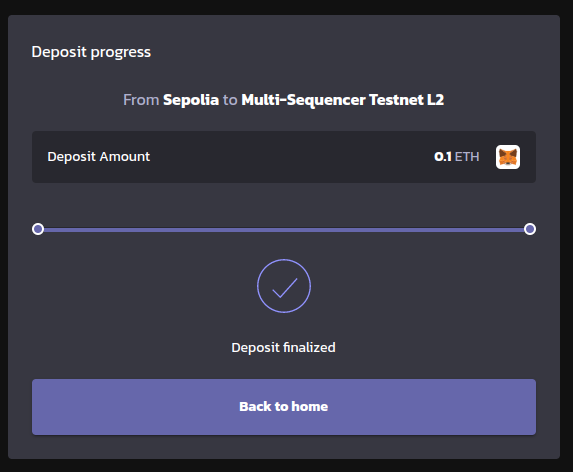
Task: Click the Back to home button
Action: pyautogui.click(x=284, y=407)
